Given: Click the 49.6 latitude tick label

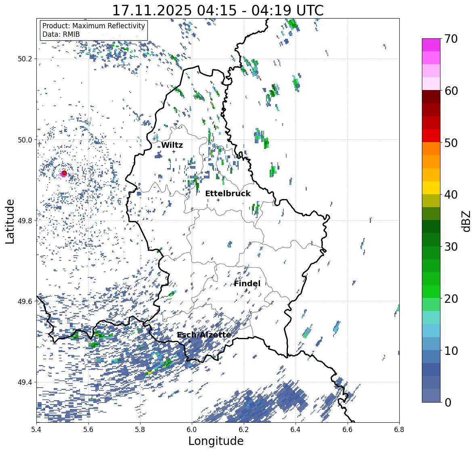Looking at the screenshot, I should (25, 301).
